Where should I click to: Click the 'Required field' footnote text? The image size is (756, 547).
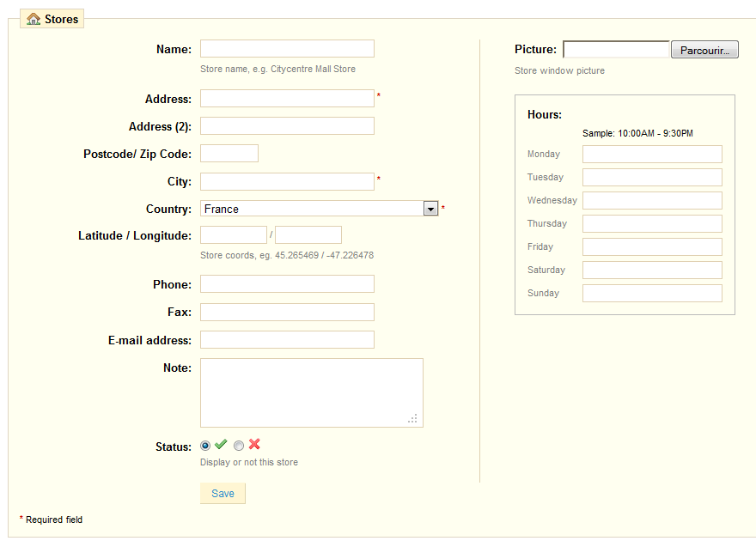[x=54, y=520]
